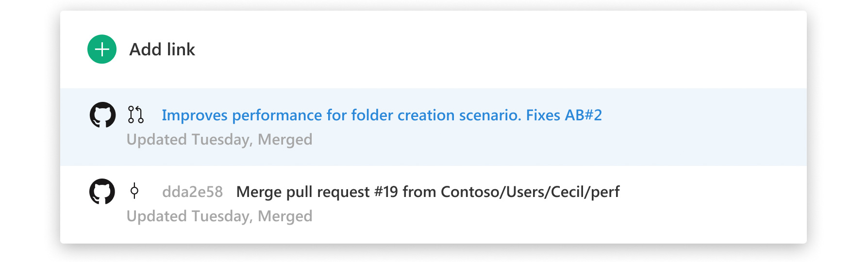
Task: Click the "Merged" status under the pull request
Action: pos(285,140)
